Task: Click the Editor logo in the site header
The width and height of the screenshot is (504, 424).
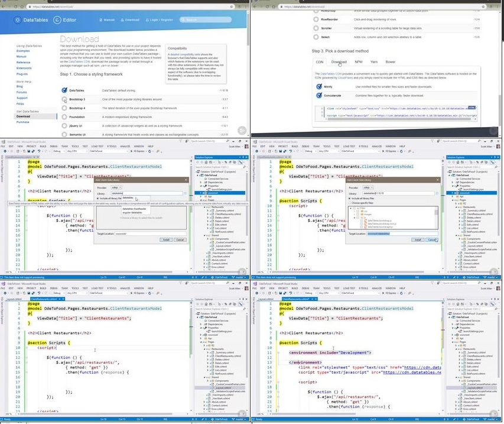Action: tap(65, 20)
